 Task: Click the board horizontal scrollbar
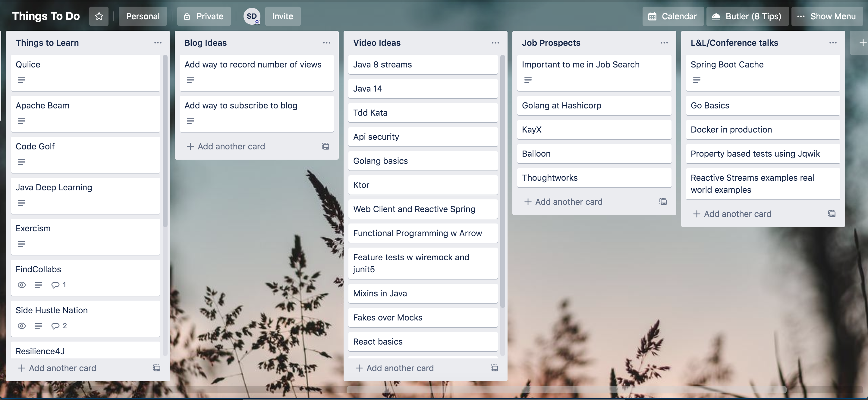click(x=566, y=389)
